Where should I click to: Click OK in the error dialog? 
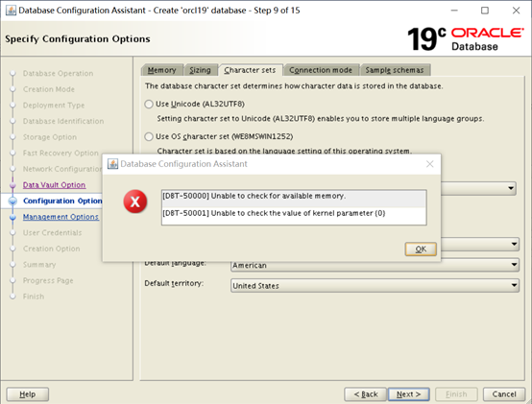[421, 250]
